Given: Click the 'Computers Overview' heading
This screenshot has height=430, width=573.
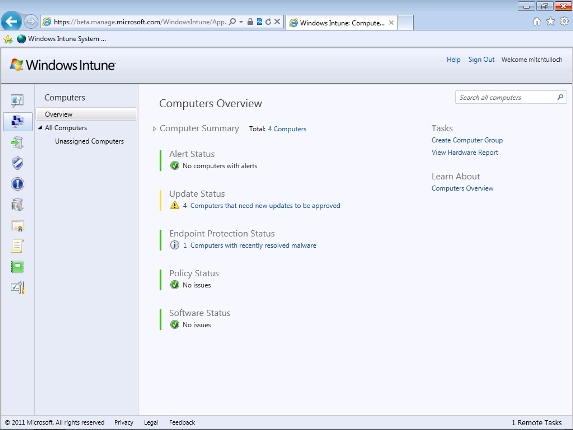Looking at the screenshot, I should (210, 103).
